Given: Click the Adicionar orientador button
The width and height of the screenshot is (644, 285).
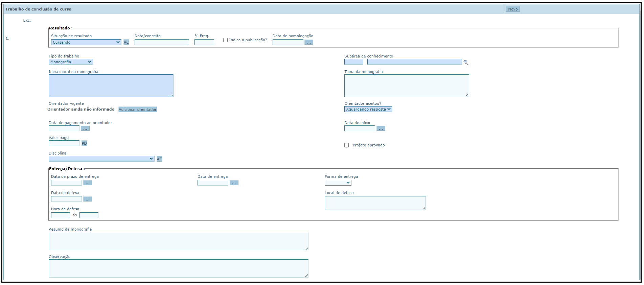Looking at the screenshot, I should click(x=138, y=110).
